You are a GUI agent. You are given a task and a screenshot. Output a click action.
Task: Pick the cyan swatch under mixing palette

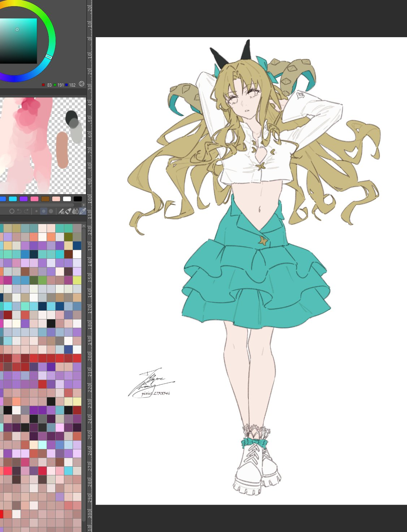pos(13,199)
